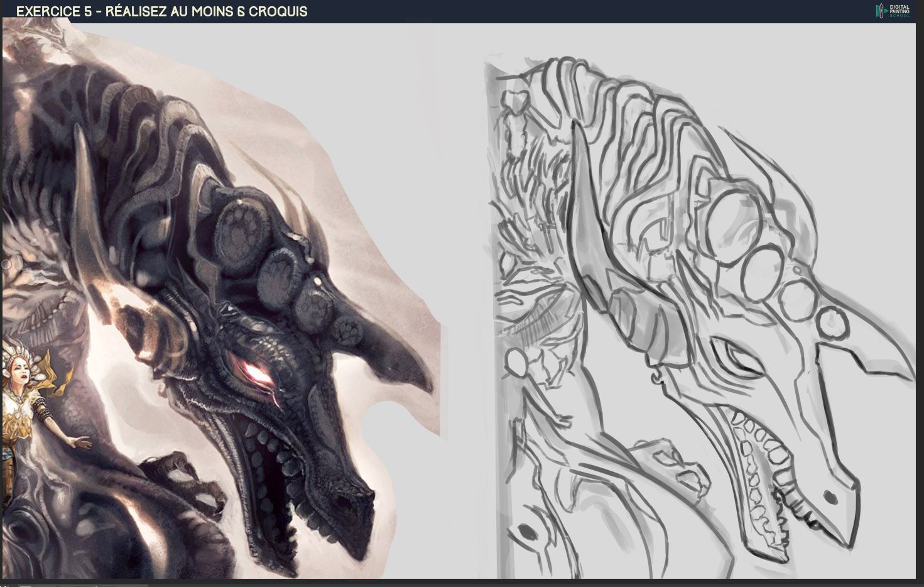Click the round head of the sketched figure
This screenshot has width=924, height=587.
pos(519,363)
